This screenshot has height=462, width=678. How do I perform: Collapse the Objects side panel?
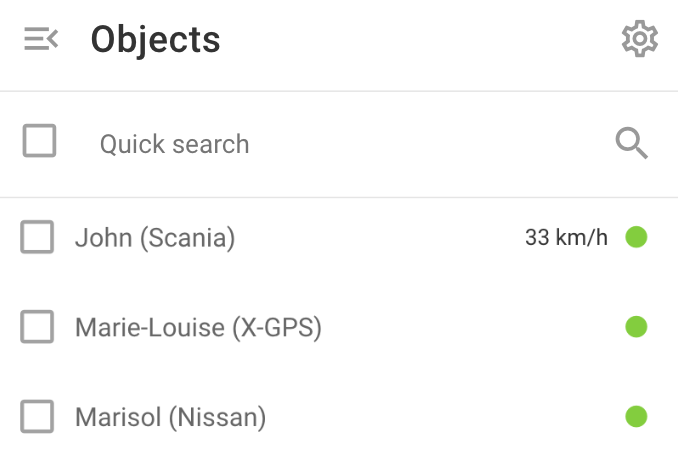coord(41,39)
